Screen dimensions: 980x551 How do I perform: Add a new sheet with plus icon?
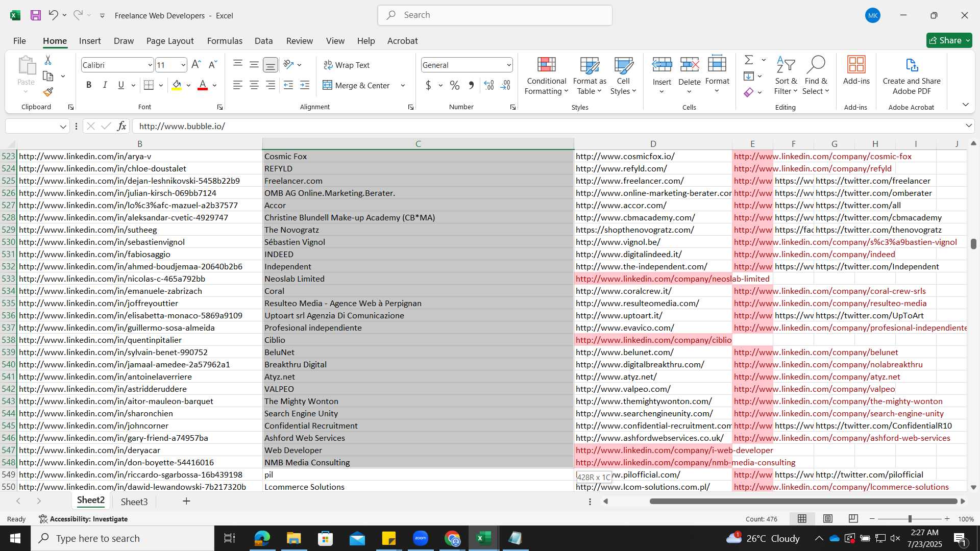[x=186, y=501]
